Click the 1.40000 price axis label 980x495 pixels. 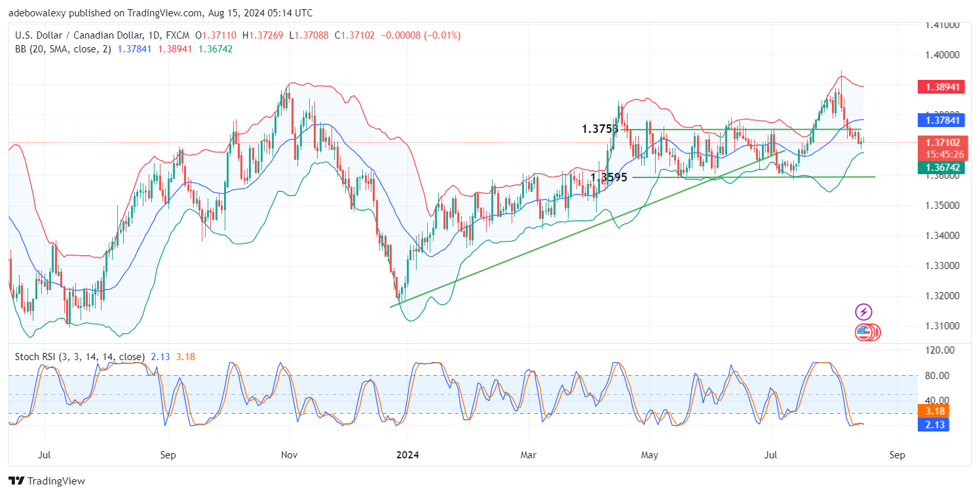[x=942, y=55]
